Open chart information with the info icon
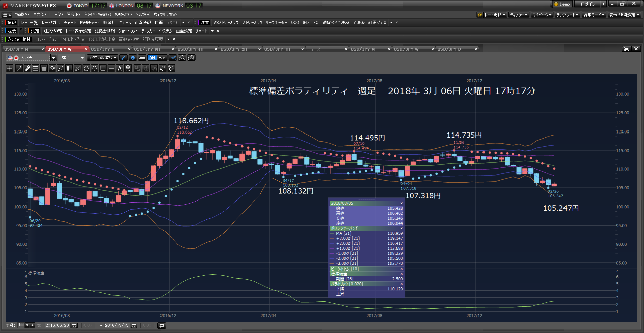This screenshot has width=644, height=333. click(x=132, y=58)
